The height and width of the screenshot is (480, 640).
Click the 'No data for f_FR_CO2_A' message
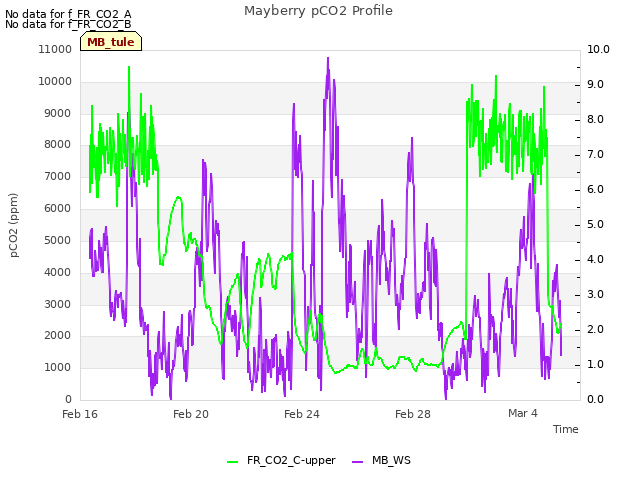tap(68, 14)
